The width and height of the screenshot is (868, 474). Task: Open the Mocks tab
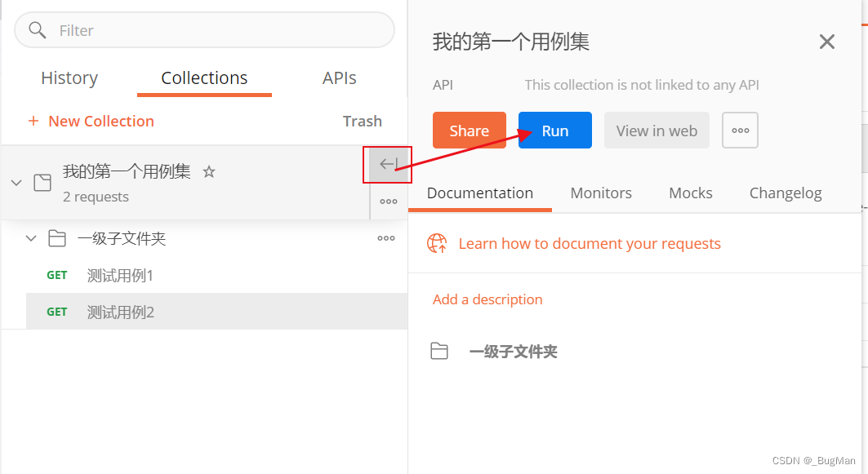[691, 193]
